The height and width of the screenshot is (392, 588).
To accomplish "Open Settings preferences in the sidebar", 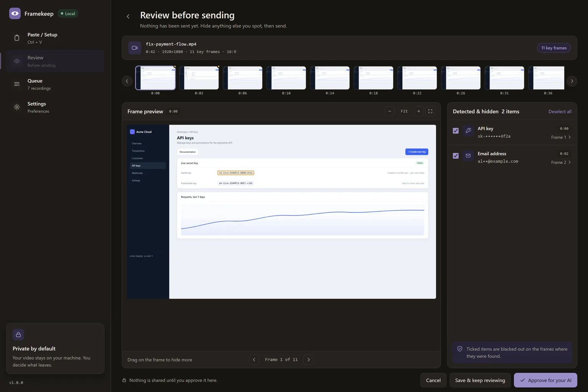I will pos(55,107).
